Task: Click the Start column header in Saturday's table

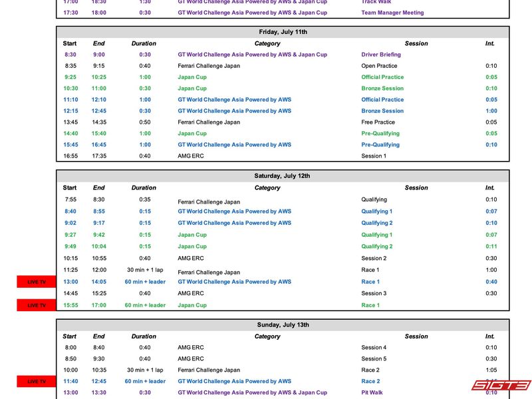Action: tap(70, 188)
